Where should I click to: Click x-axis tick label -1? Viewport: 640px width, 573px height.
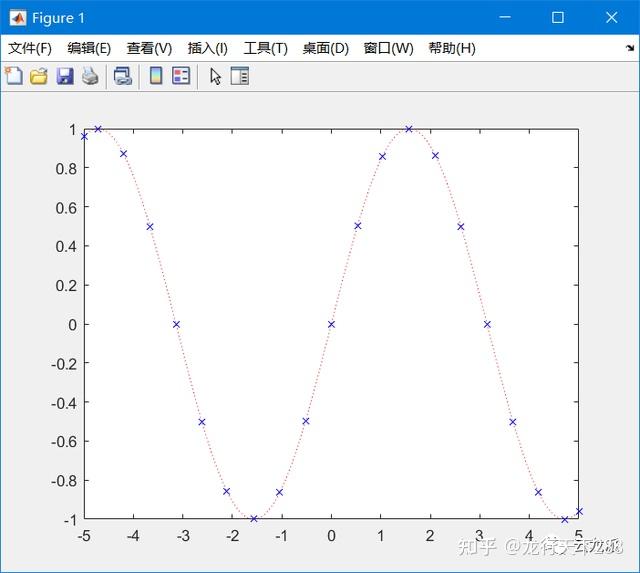click(x=281, y=536)
